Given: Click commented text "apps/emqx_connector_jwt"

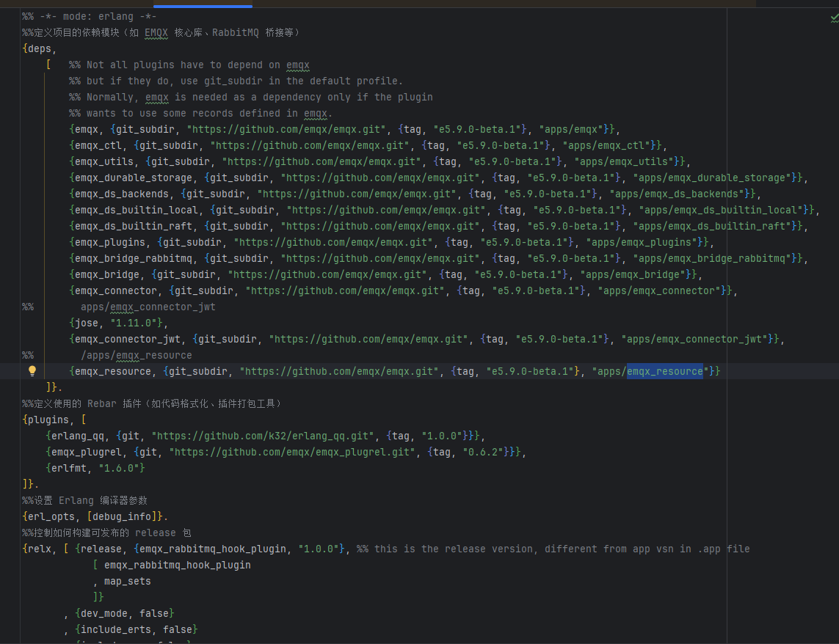Looking at the screenshot, I should pos(148,307).
